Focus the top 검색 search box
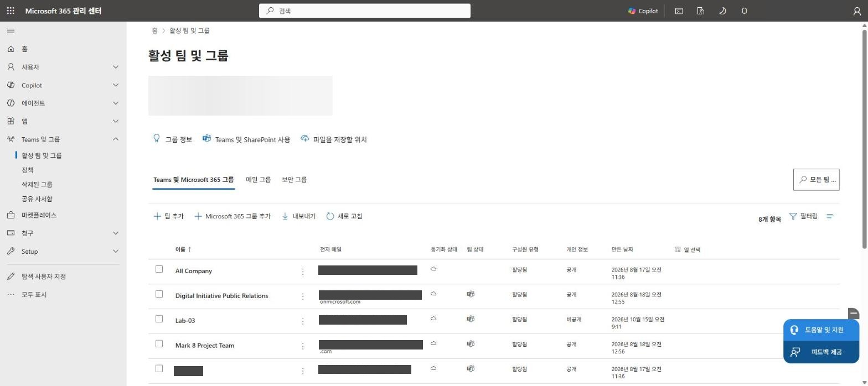This screenshot has height=386, width=868. coord(365,11)
